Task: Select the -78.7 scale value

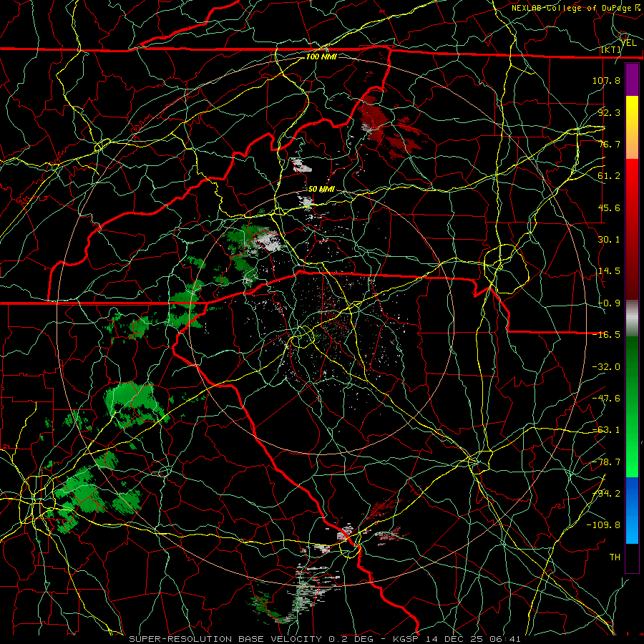Action: pyautogui.click(x=606, y=462)
